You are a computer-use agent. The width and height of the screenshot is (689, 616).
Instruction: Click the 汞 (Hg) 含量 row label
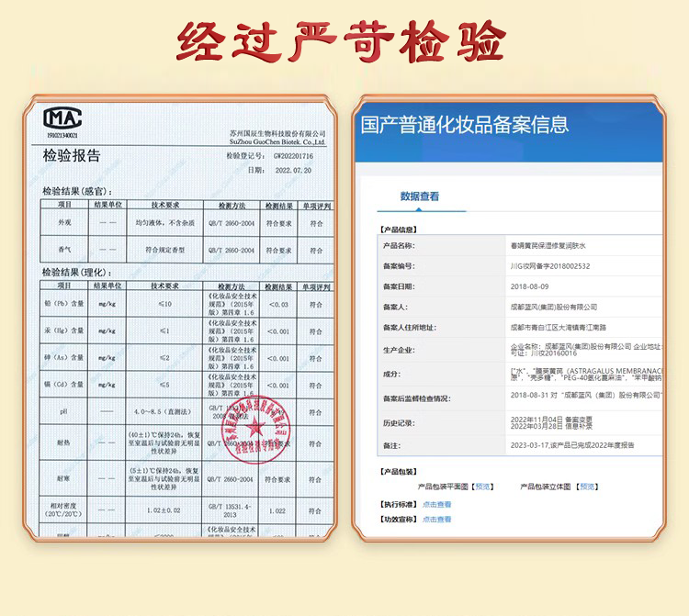[x=64, y=330]
